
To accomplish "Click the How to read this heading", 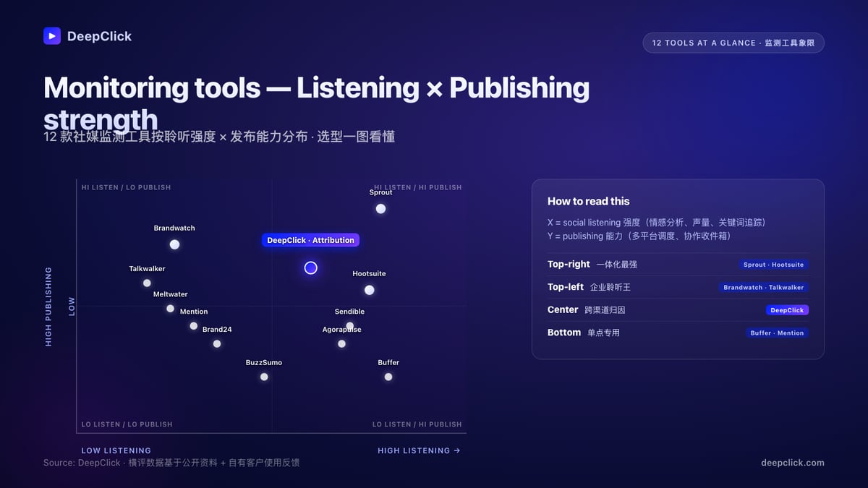I will tap(589, 202).
